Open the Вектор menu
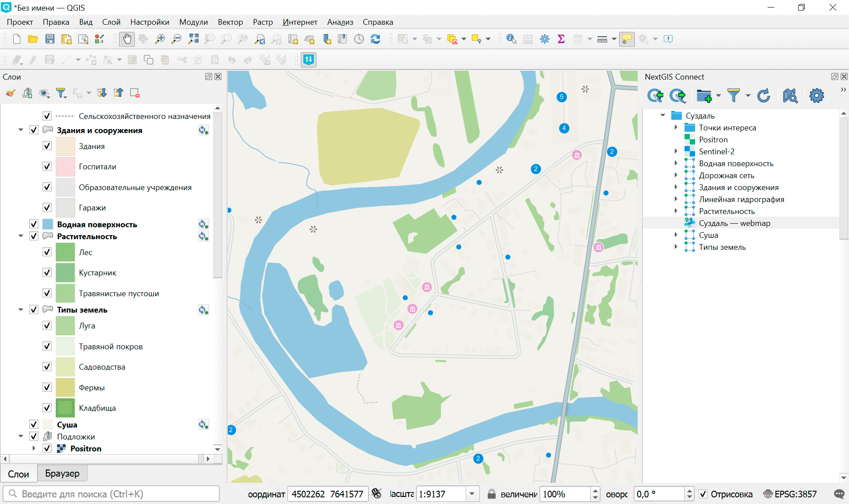 coord(230,22)
